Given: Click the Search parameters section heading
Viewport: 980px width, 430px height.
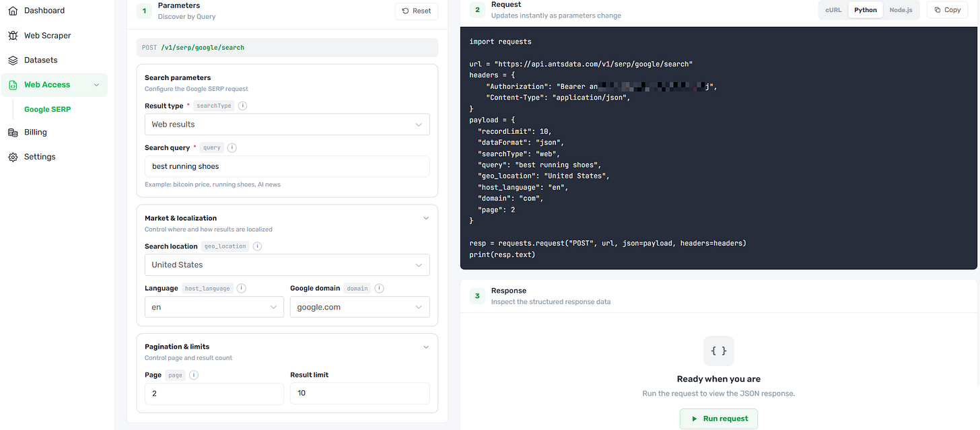Looking at the screenshot, I should pyautogui.click(x=178, y=78).
